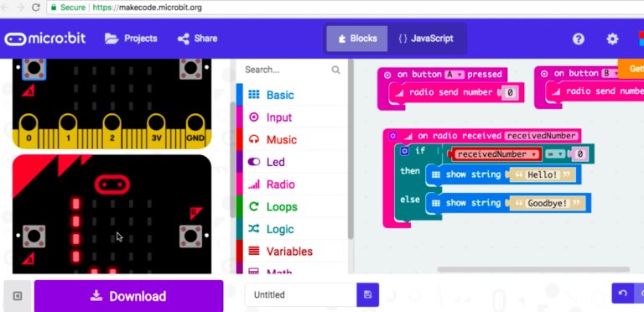Switch to the JavaScript editor tab

(x=426, y=39)
